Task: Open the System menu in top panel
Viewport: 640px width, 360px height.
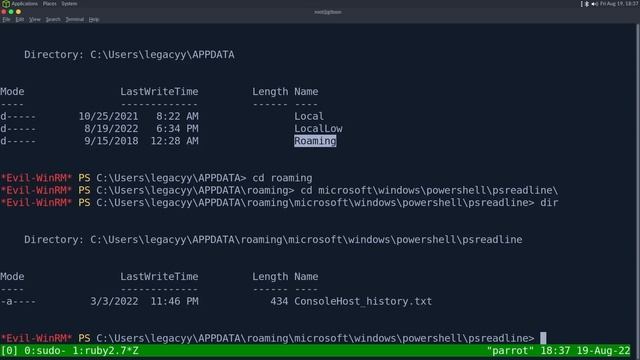Action: pyautogui.click(x=69, y=4)
